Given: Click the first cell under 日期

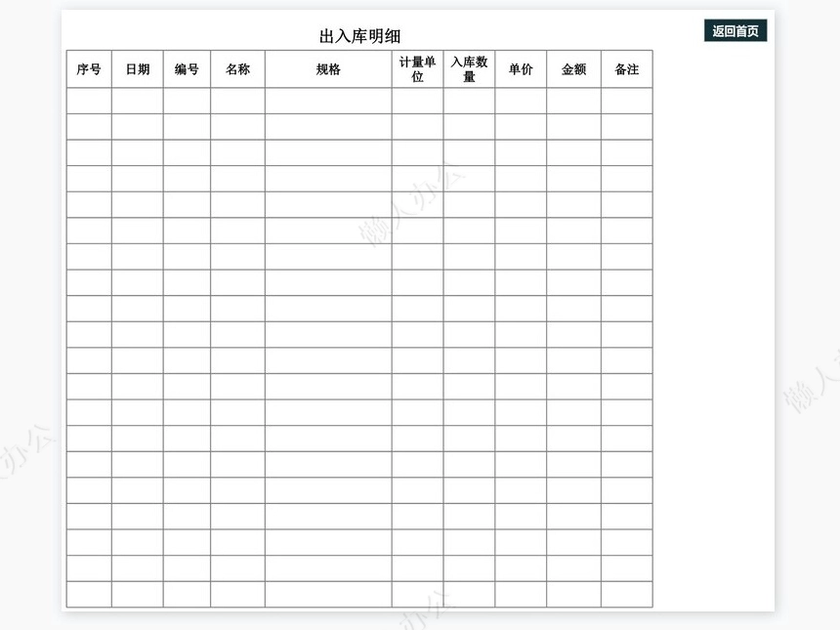Looking at the screenshot, I should (x=138, y=97).
